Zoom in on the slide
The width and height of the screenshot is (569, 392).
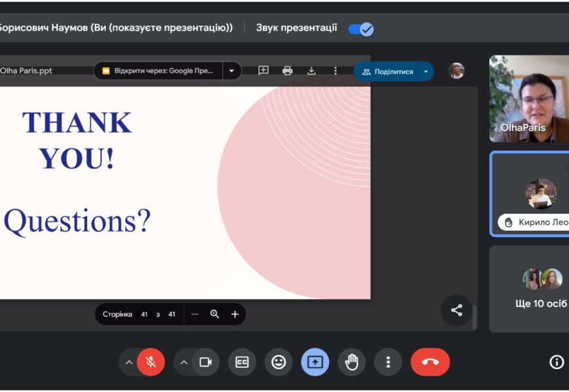(x=235, y=314)
